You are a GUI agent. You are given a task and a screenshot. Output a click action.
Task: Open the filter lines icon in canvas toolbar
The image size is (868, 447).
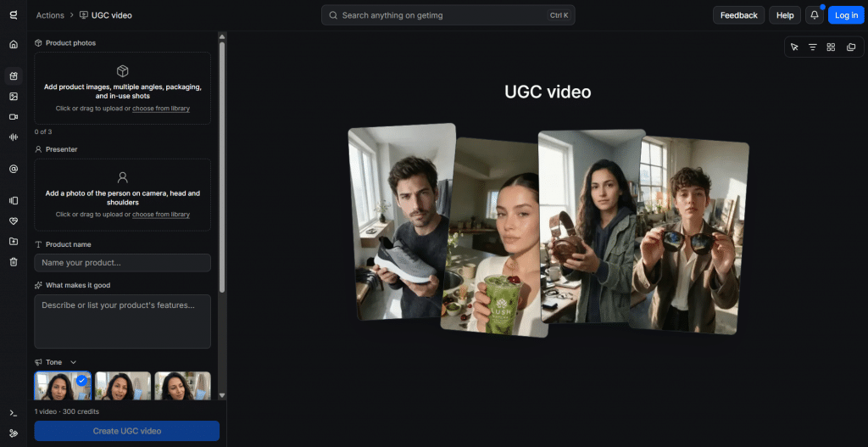[x=812, y=47]
